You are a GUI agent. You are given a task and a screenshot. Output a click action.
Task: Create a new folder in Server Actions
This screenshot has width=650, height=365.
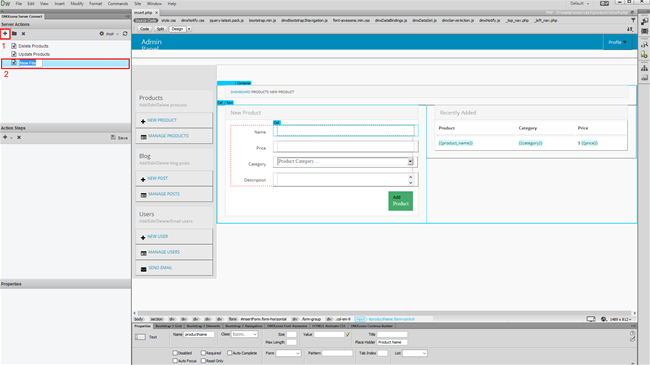(x=15, y=34)
